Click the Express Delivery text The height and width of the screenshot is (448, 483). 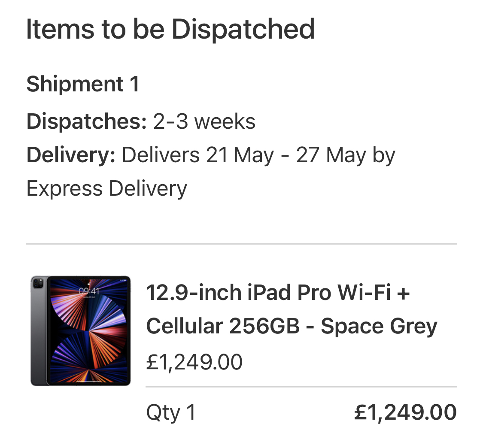[x=107, y=188]
